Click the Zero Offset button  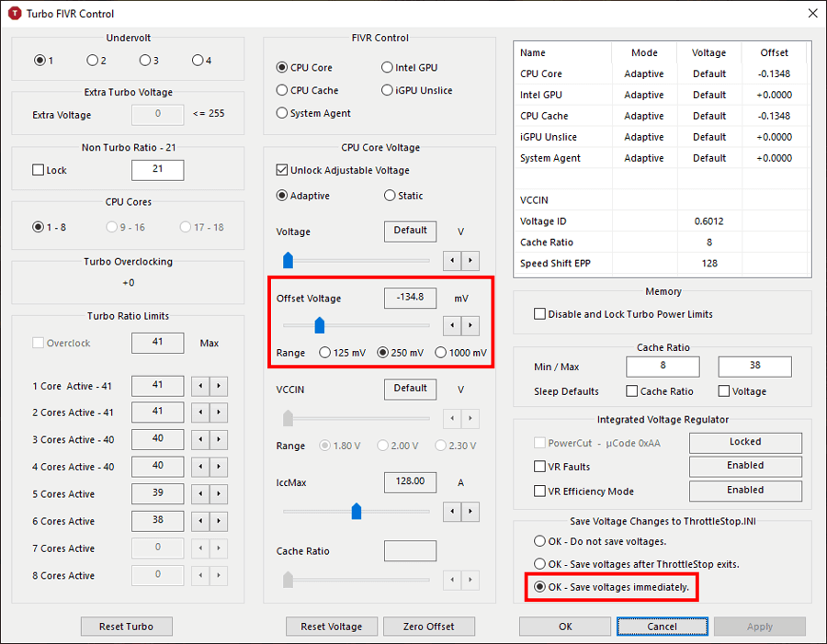click(x=428, y=626)
